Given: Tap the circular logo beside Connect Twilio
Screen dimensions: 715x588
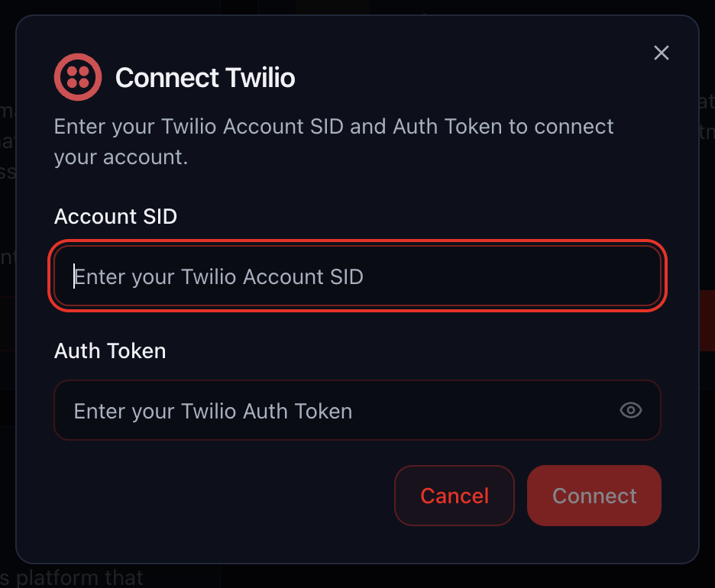Looking at the screenshot, I should (77, 77).
